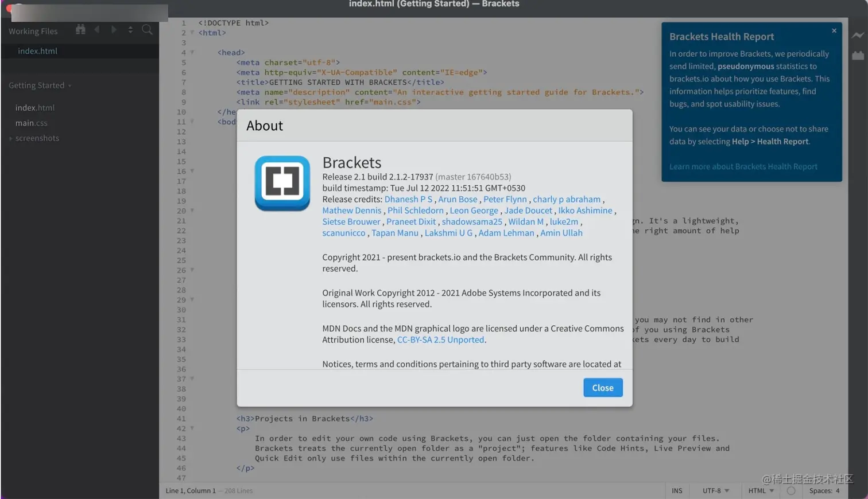The height and width of the screenshot is (499, 868).
Task: Open the CC-BY-SA 2.5 Unported license link
Action: pos(440,340)
